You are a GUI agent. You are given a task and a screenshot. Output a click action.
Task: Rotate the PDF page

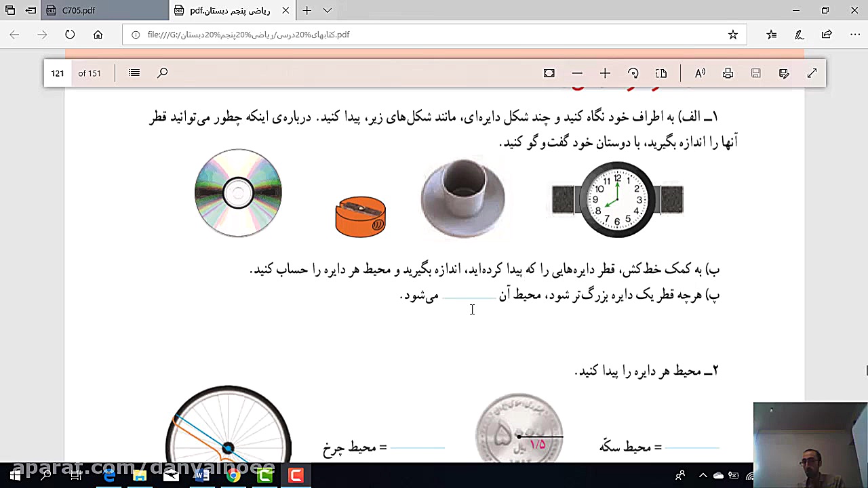pyautogui.click(x=633, y=73)
